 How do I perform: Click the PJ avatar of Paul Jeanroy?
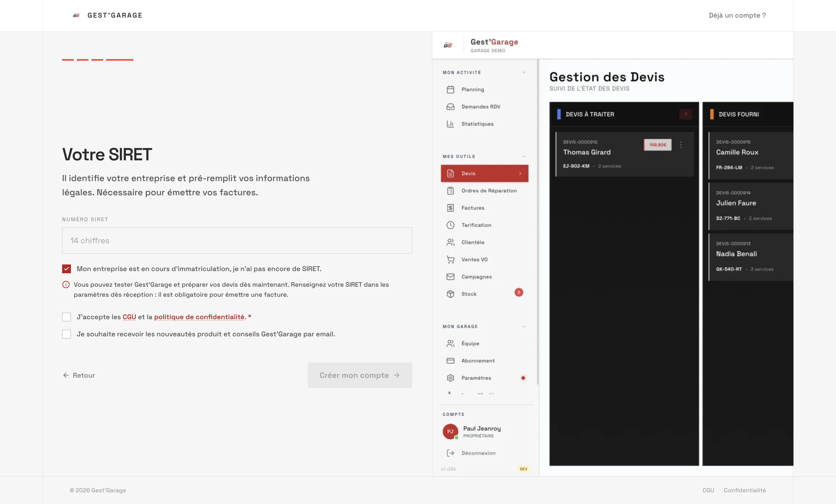(450, 432)
